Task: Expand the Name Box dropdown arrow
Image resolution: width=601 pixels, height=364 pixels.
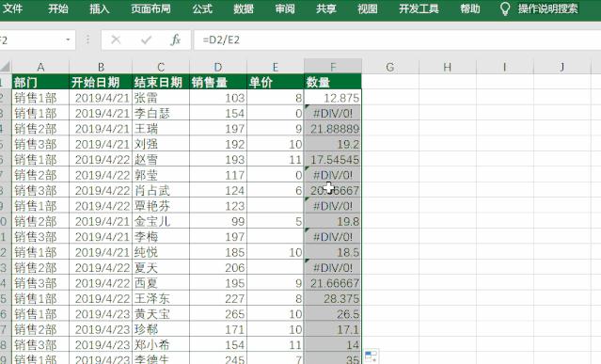Action: pyautogui.click(x=68, y=40)
